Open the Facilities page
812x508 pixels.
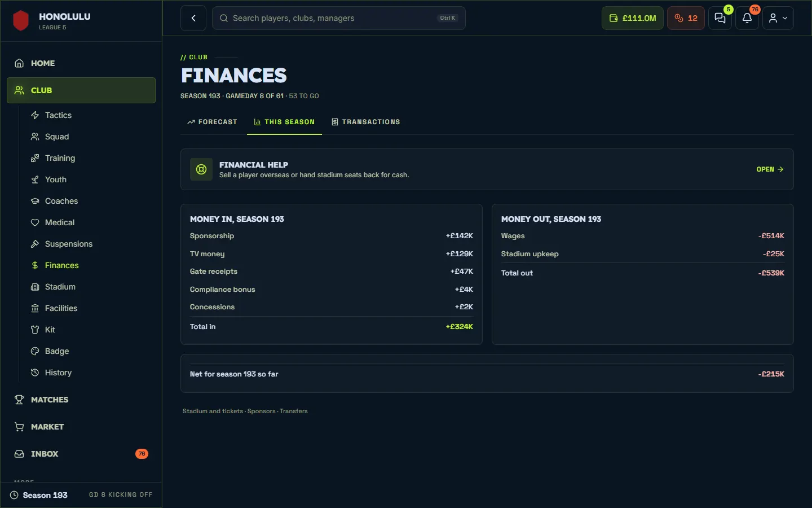tap(90, 308)
